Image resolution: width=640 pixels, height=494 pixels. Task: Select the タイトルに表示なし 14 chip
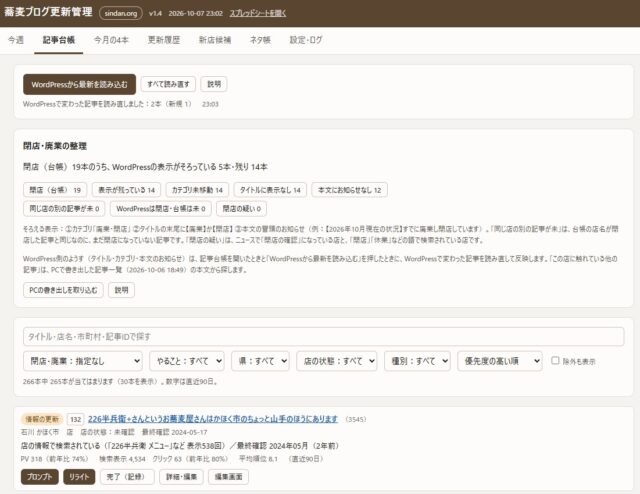tap(270, 190)
